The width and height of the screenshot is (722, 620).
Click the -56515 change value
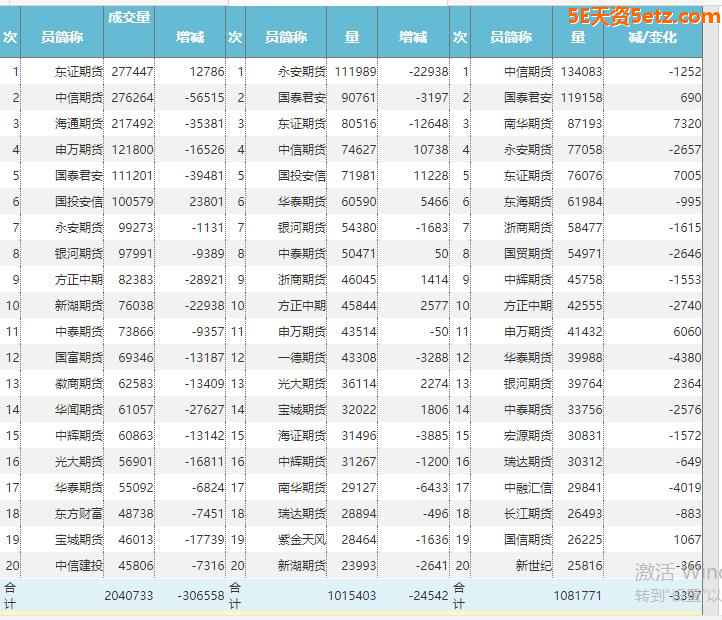(x=204, y=98)
